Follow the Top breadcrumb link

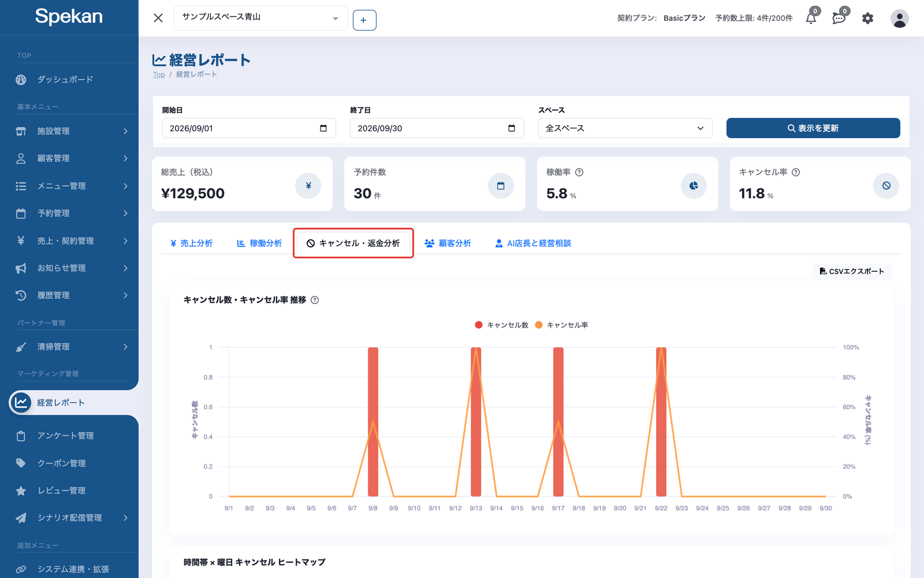159,75
